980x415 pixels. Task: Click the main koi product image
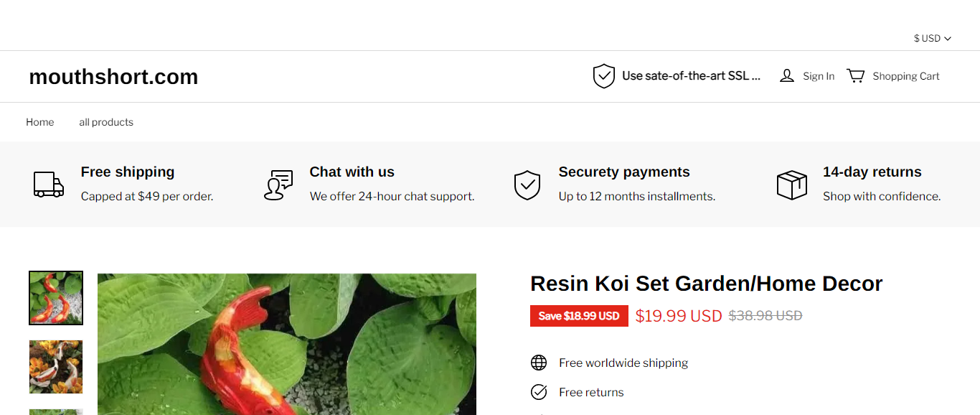point(287,344)
